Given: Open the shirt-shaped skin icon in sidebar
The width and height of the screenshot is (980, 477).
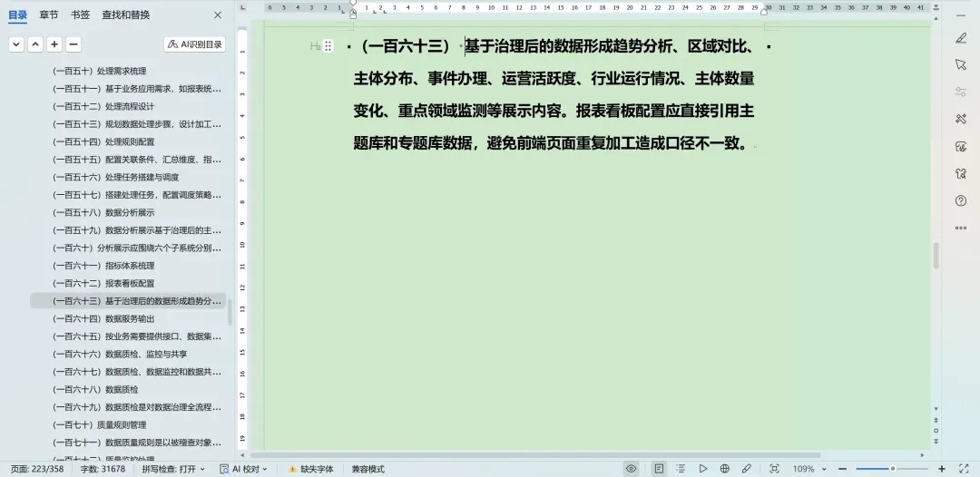Looking at the screenshot, I should (x=961, y=173).
